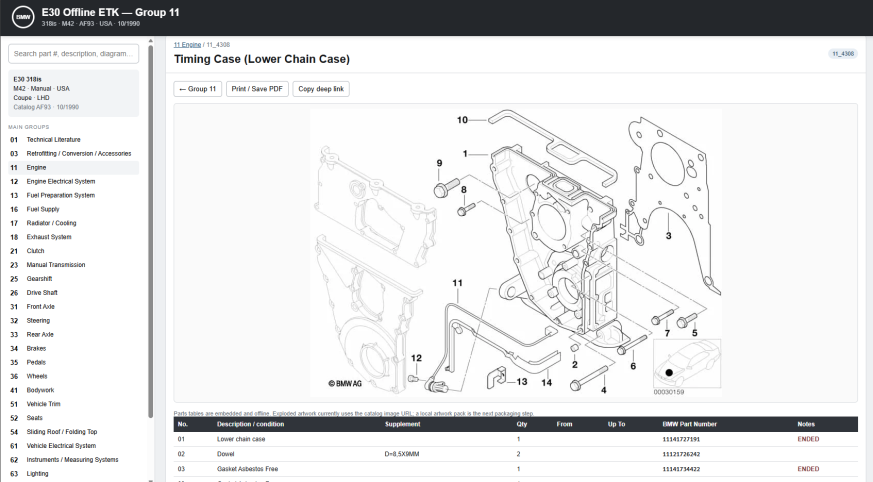Image resolution: width=873 pixels, height=482 pixels.
Task: Open group 61 Vehicle Electrical System
Action: (73, 446)
